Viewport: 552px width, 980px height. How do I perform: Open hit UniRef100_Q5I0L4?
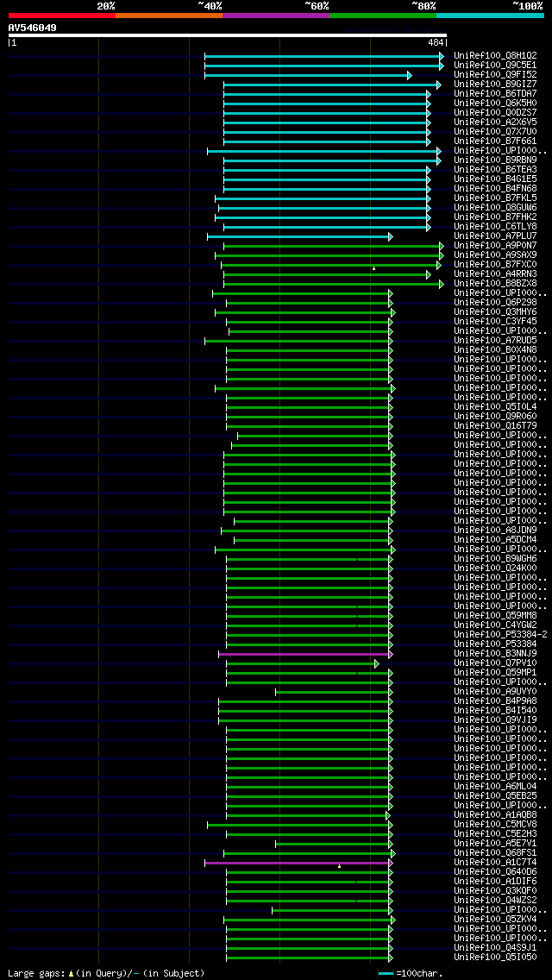[495, 407]
